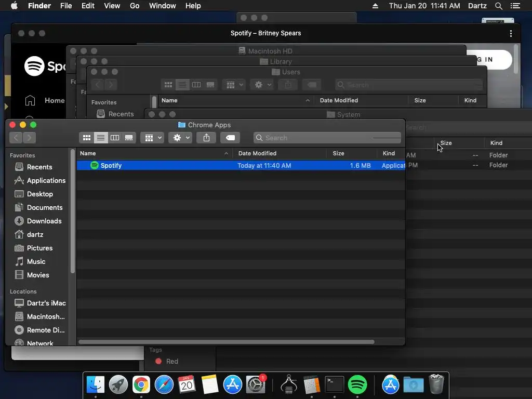
Task: Open Notification Center from menu bar
Action: point(515,6)
